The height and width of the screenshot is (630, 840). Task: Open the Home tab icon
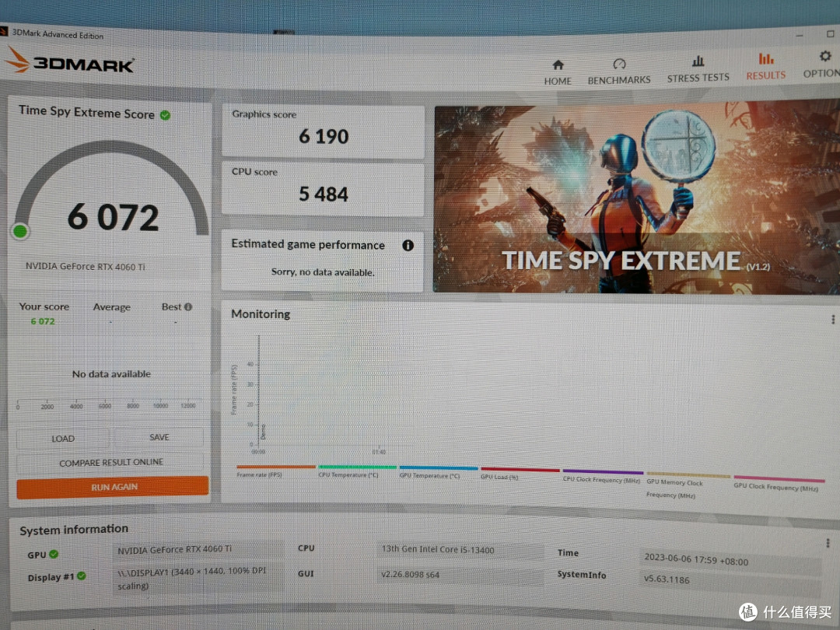coord(558,65)
